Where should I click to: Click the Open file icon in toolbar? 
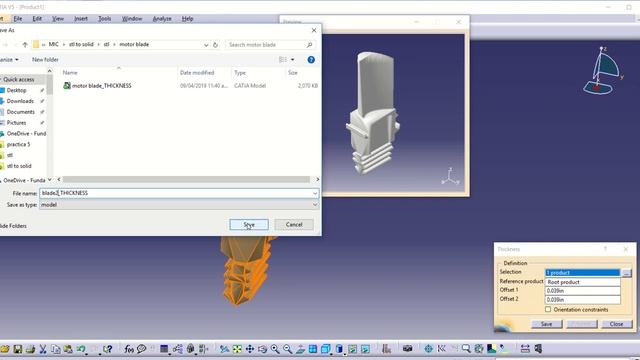pyautogui.click(x=4, y=349)
